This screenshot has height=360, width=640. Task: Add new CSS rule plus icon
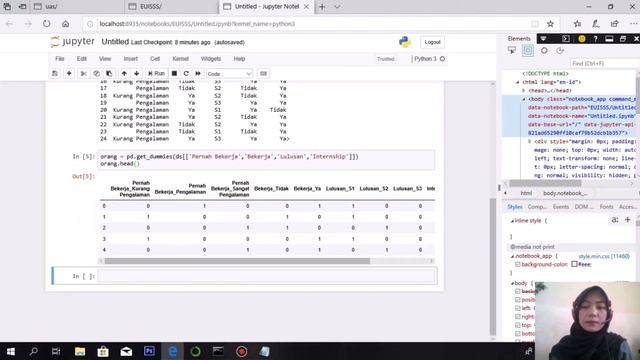pyautogui.click(x=627, y=220)
